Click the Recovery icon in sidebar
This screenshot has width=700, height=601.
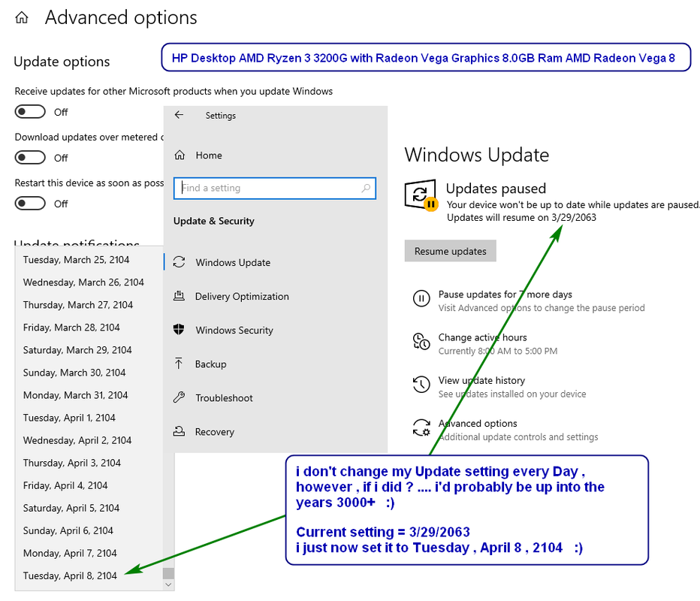179,431
